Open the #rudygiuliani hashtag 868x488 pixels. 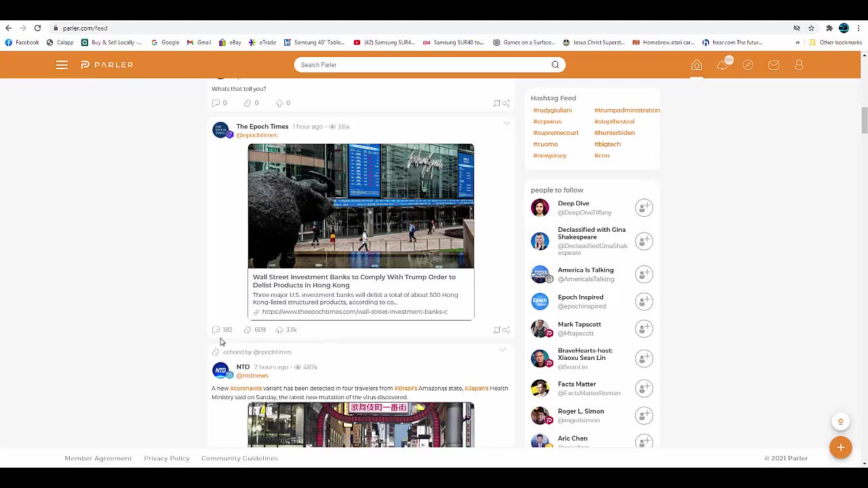[x=552, y=110]
